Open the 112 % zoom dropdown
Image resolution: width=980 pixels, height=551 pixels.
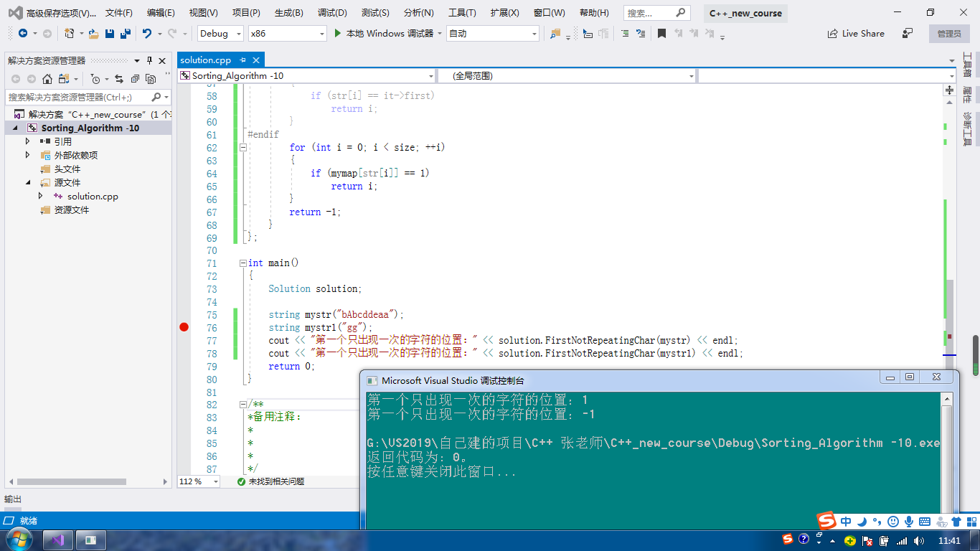tap(215, 481)
